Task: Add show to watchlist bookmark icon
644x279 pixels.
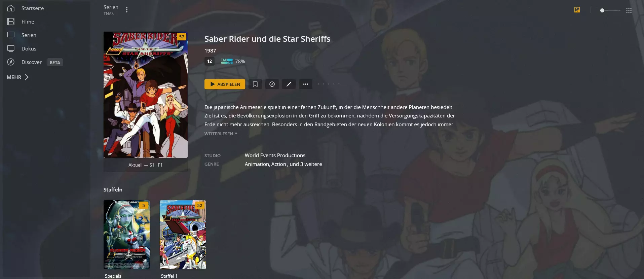Action: [255, 84]
